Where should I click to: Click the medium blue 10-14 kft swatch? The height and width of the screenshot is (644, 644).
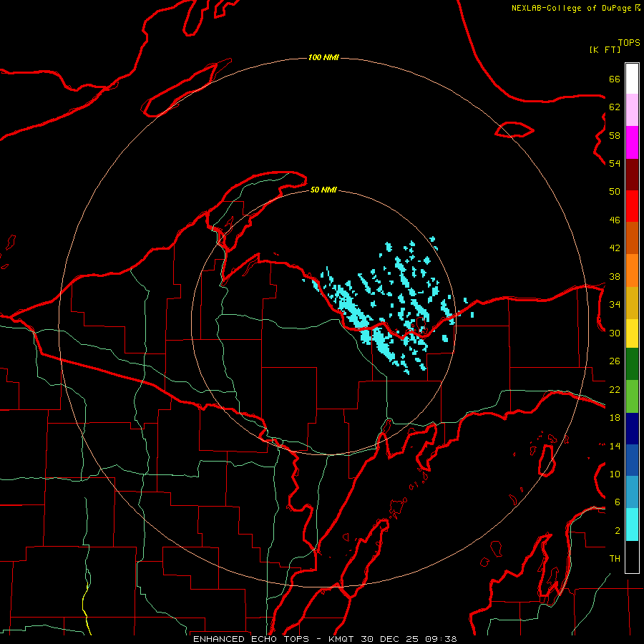(x=632, y=460)
